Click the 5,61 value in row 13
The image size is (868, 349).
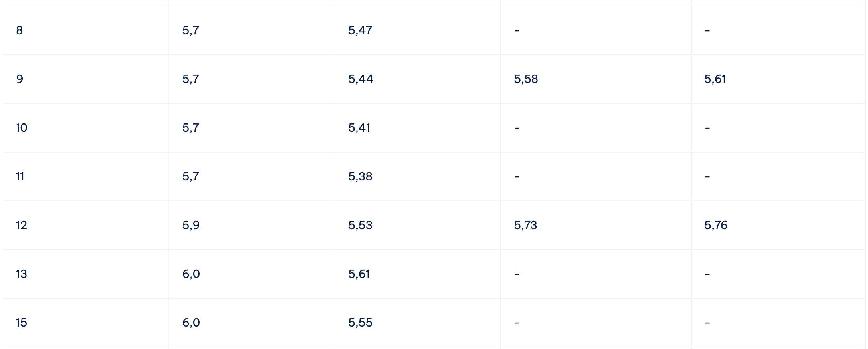pos(359,274)
